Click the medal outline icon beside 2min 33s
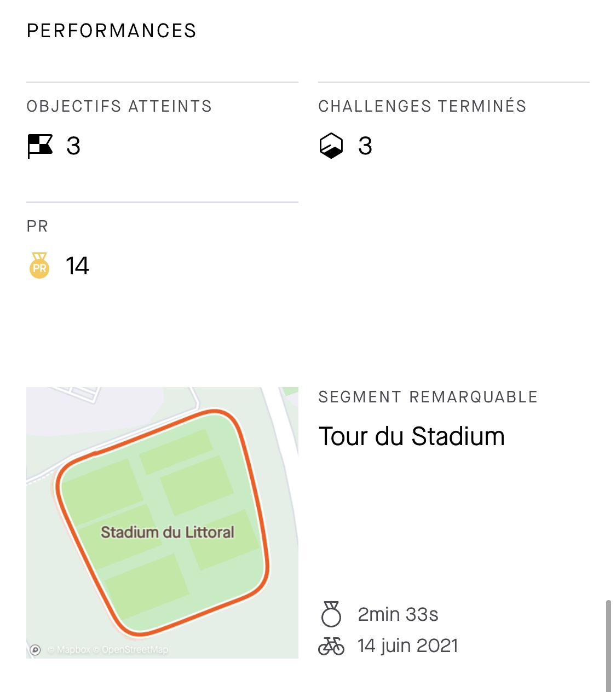Viewport: 616px width, 692px height. pos(331,614)
